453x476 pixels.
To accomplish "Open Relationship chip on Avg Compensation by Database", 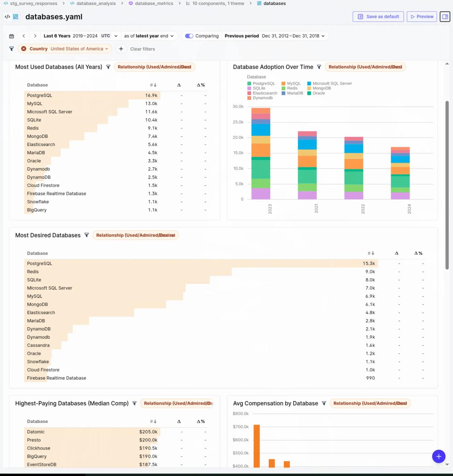I will pos(370,404).
